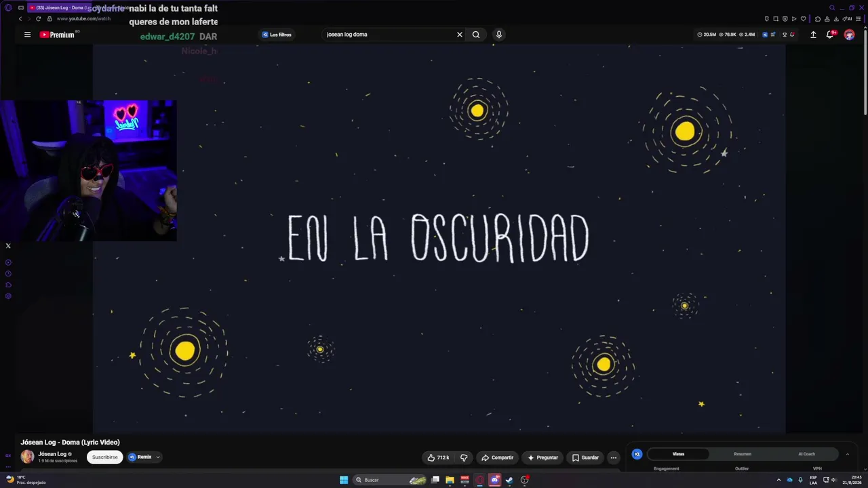Open the X (Twitter) sidebar icon

pyautogui.click(x=8, y=246)
